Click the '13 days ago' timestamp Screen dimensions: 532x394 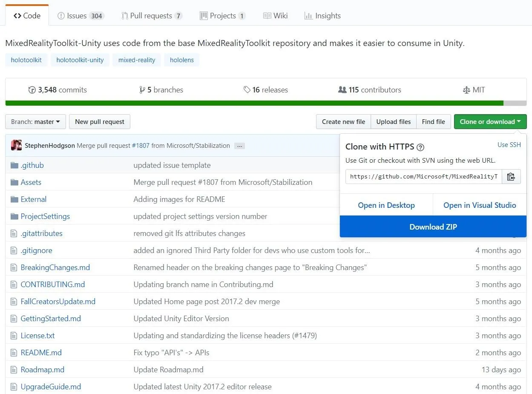501,370
